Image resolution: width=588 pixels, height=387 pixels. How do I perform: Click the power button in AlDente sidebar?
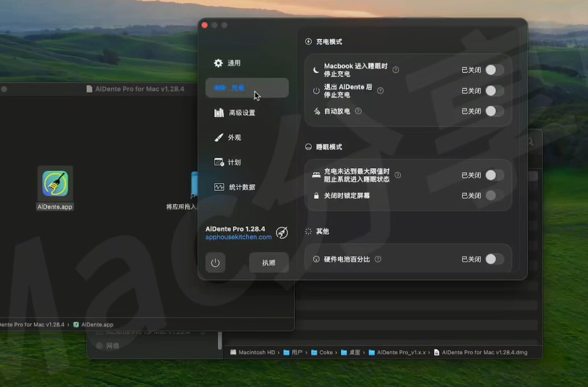pos(215,262)
